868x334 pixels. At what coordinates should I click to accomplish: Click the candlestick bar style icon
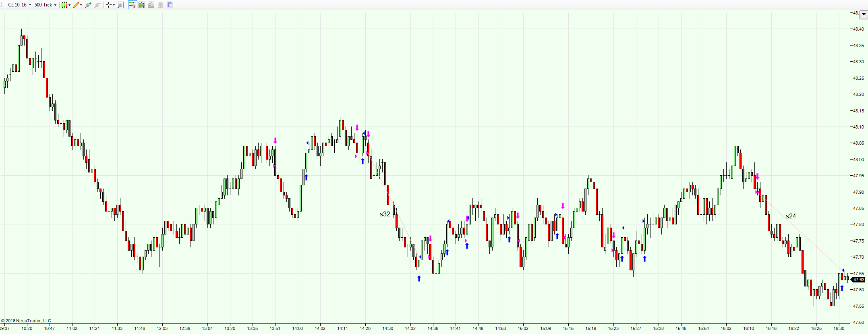click(64, 5)
